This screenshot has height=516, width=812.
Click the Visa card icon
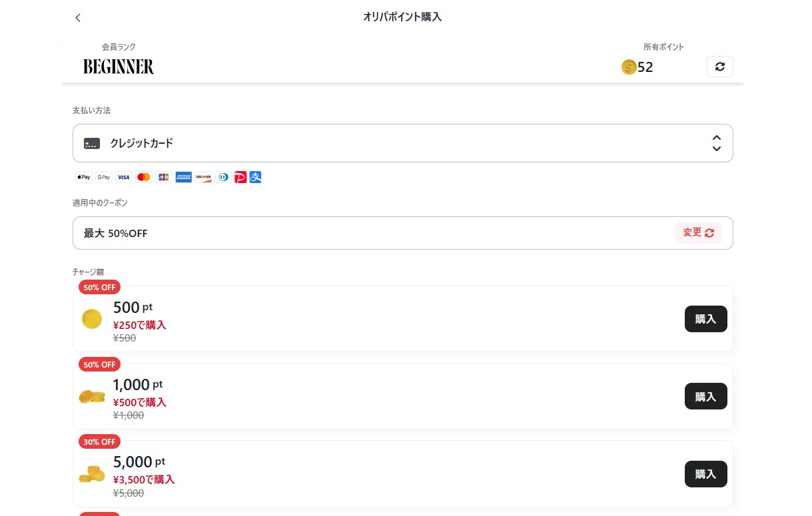[x=123, y=177]
